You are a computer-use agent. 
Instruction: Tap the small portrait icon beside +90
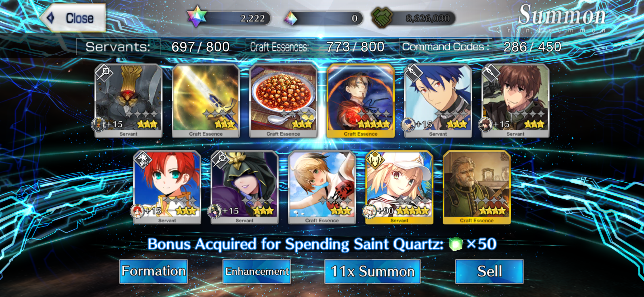click(x=369, y=211)
